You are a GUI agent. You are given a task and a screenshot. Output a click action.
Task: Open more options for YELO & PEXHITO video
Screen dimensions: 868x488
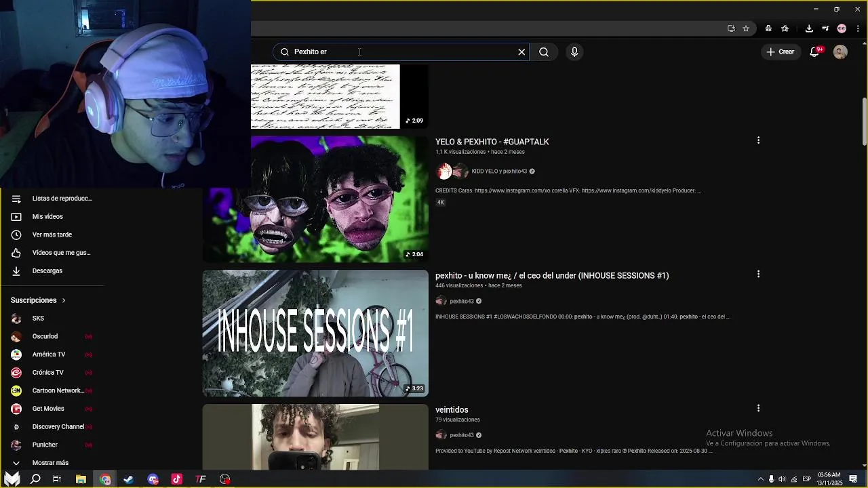pos(758,140)
